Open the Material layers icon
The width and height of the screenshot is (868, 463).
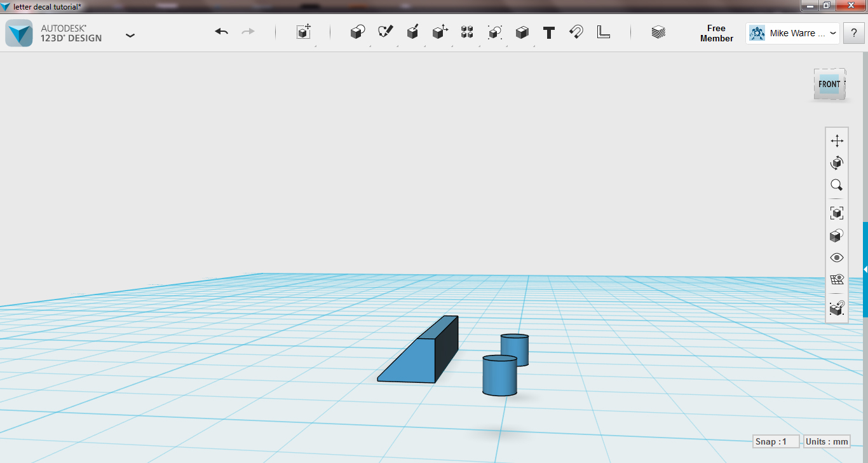[x=658, y=32]
